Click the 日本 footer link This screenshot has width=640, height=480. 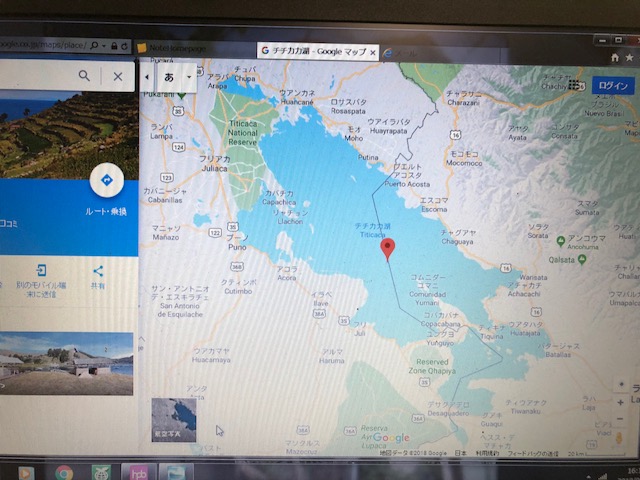tap(460, 453)
